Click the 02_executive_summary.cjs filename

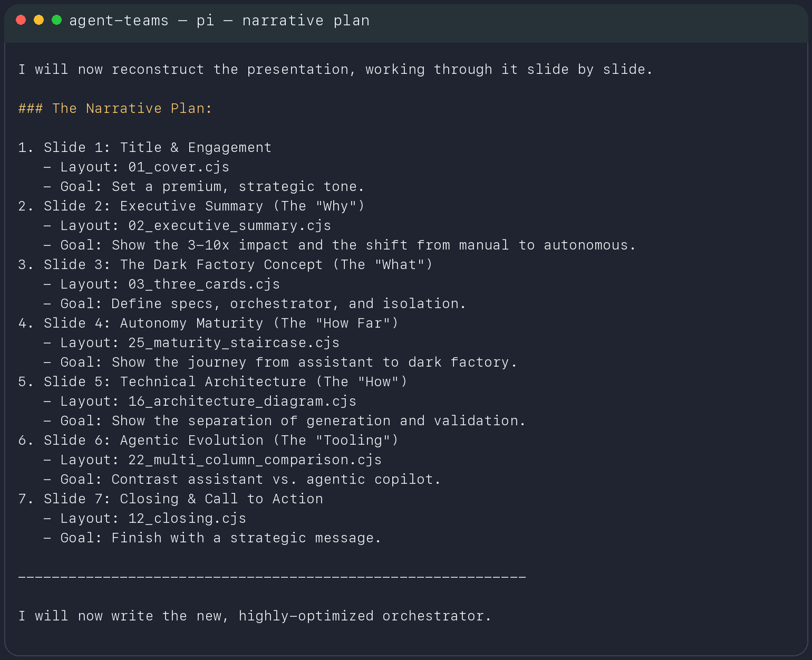click(x=229, y=226)
